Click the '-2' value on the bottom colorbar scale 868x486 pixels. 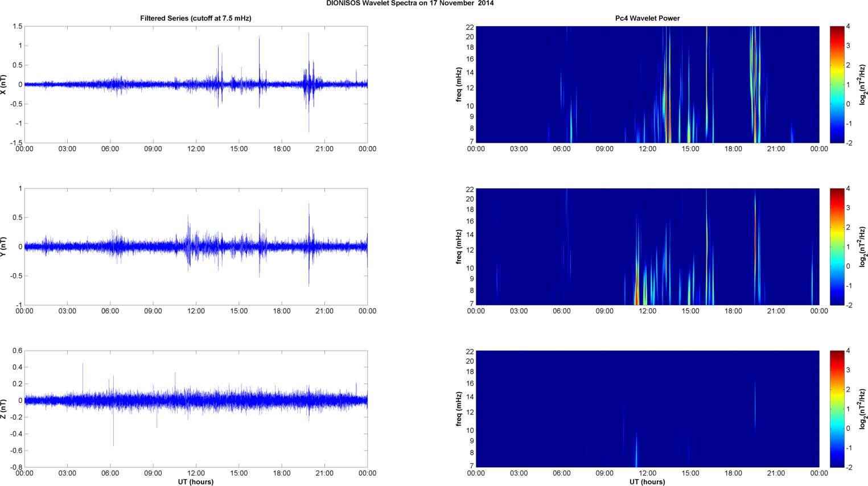848,467
